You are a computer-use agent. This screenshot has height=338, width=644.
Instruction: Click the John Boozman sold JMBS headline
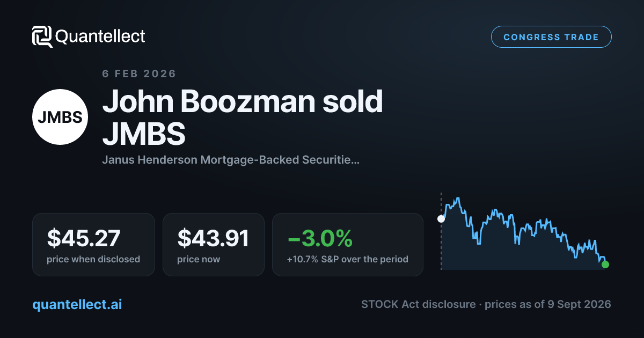coord(243,117)
